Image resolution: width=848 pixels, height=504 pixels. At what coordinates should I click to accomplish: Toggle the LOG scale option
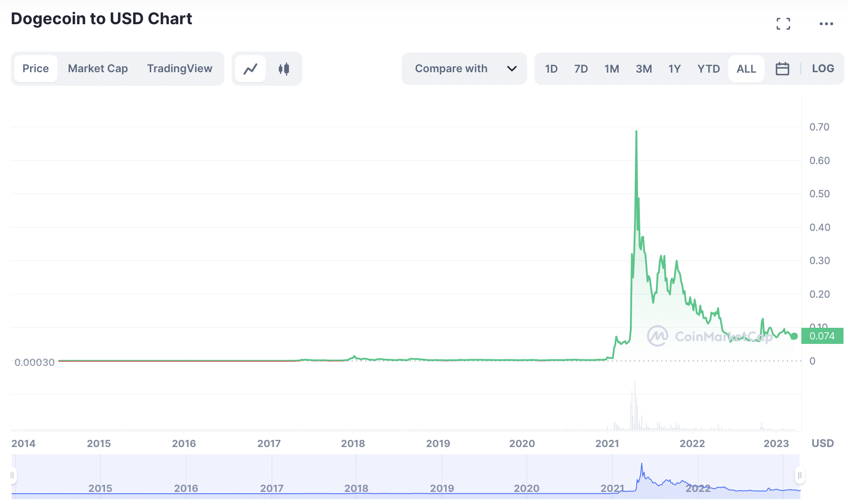coord(823,69)
